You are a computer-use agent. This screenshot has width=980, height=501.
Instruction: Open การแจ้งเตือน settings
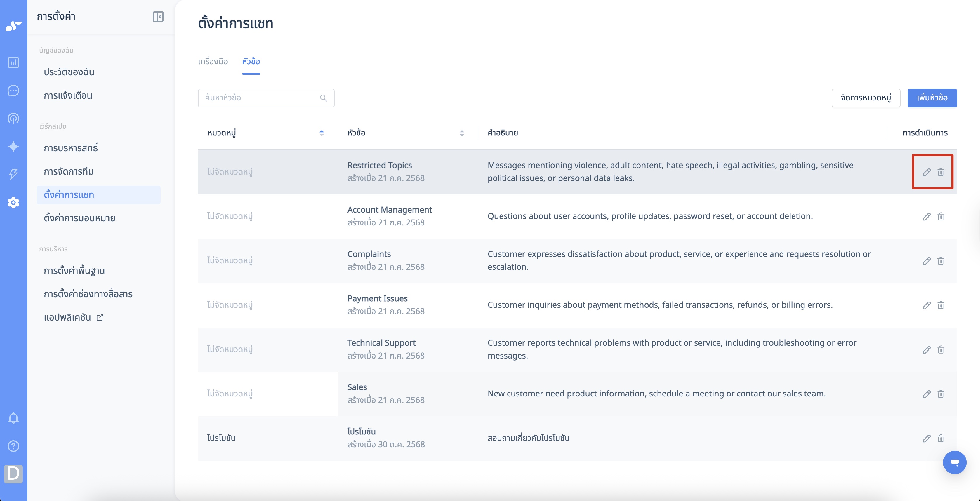[68, 95]
